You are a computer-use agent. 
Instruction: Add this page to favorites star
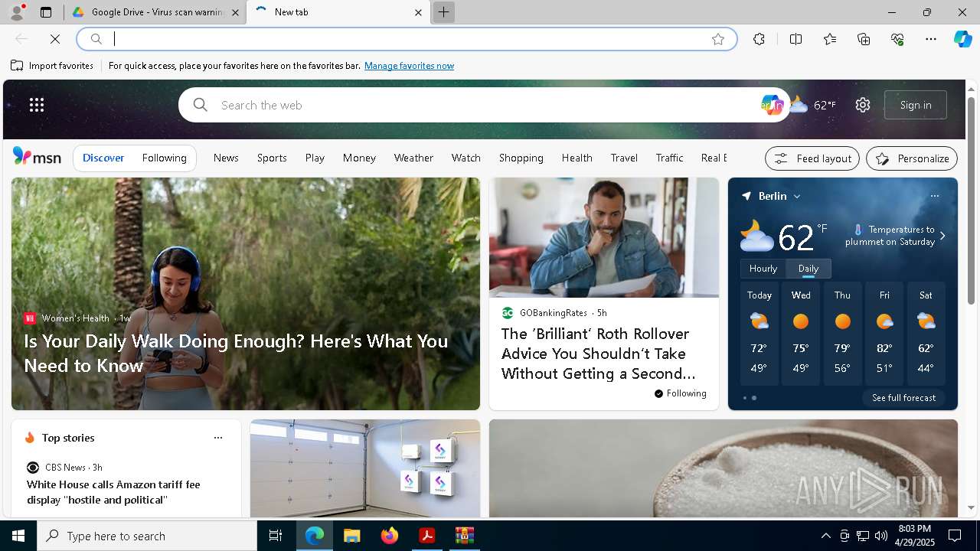[x=718, y=39]
